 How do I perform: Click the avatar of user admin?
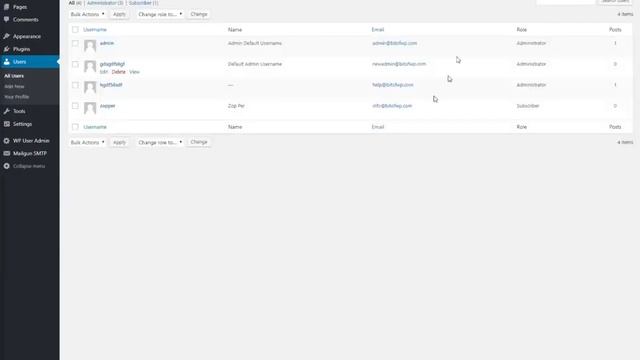point(90,46)
